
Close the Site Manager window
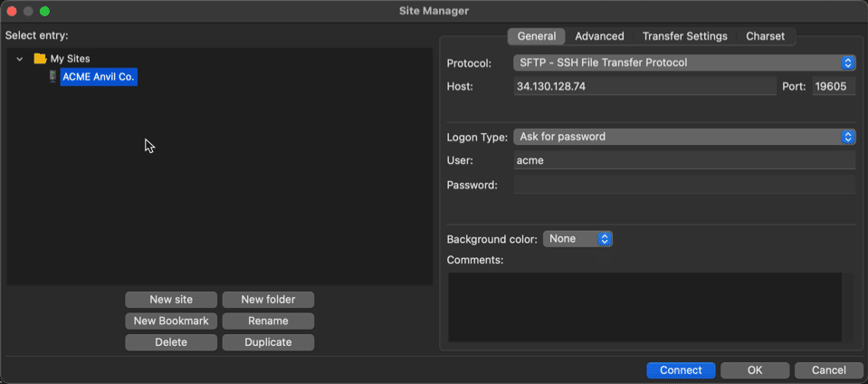[11, 11]
